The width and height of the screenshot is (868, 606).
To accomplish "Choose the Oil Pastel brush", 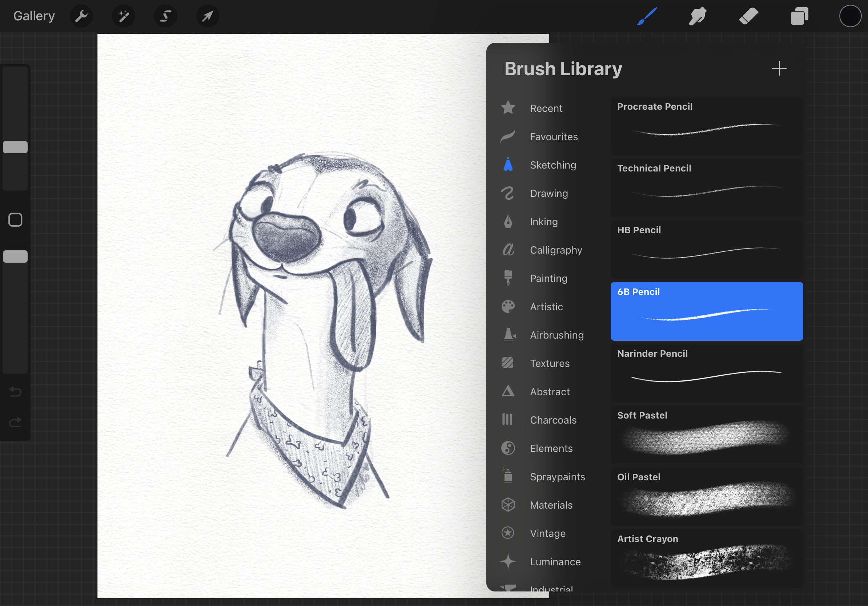I will pyautogui.click(x=707, y=496).
